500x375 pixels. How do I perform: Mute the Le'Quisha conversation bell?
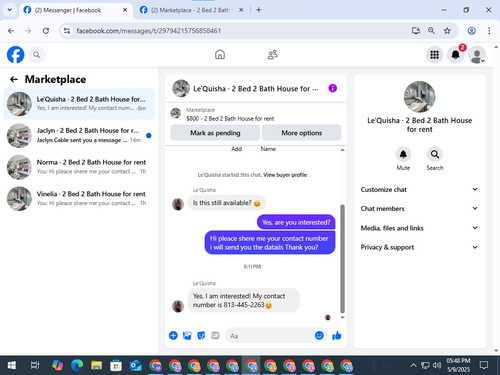point(403,154)
